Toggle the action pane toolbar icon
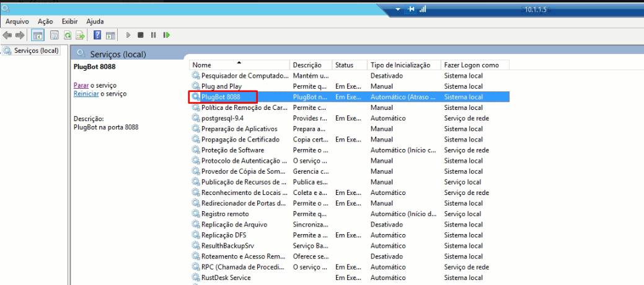The image size is (644, 285). [x=110, y=35]
